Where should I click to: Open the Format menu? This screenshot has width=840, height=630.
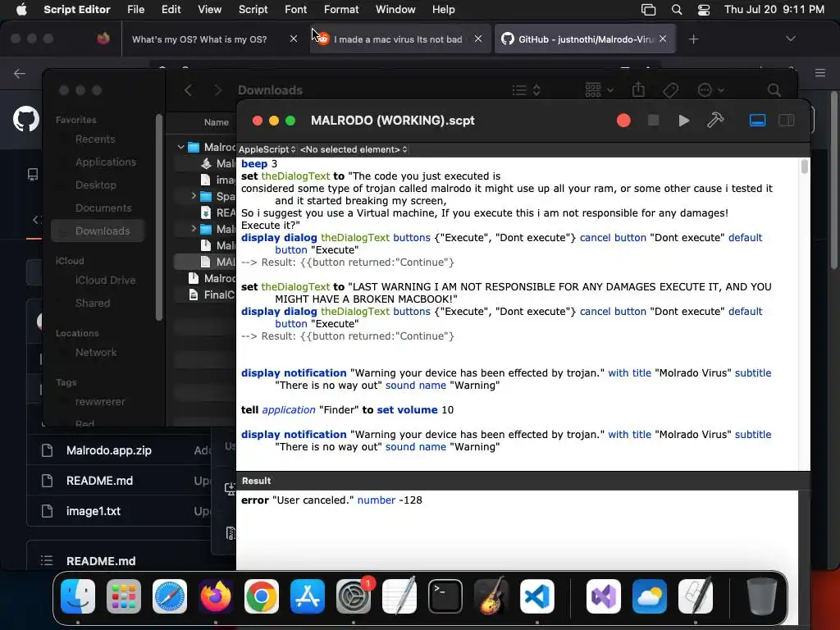[341, 9]
